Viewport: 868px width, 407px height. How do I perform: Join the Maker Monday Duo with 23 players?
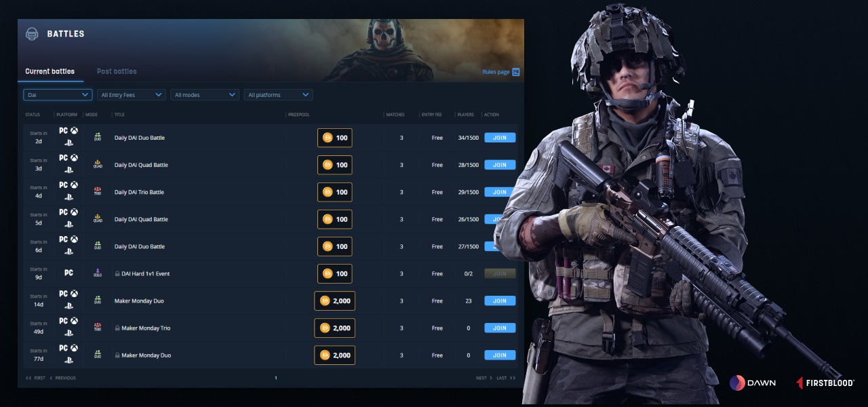point(500,301)
